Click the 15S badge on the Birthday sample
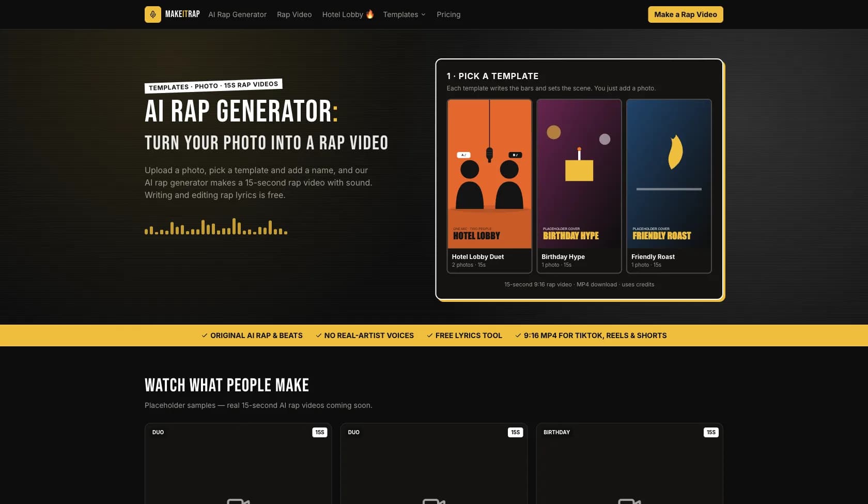 point(711,432)
